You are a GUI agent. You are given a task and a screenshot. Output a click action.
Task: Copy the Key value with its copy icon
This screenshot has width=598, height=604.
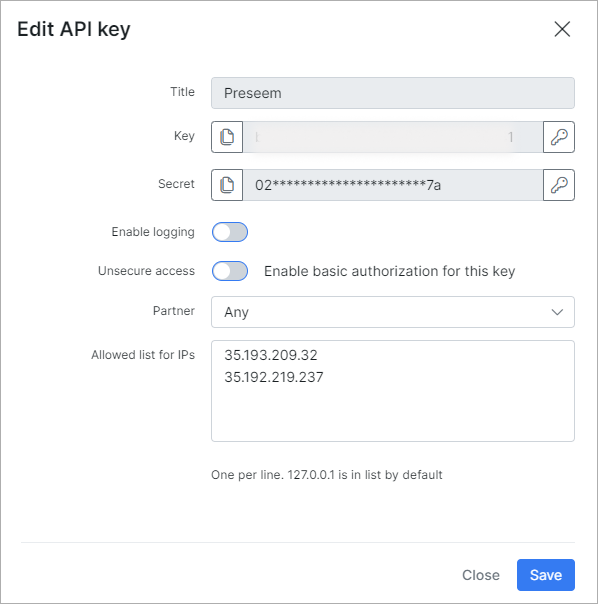pyautogui.click(x=227, y=137)
